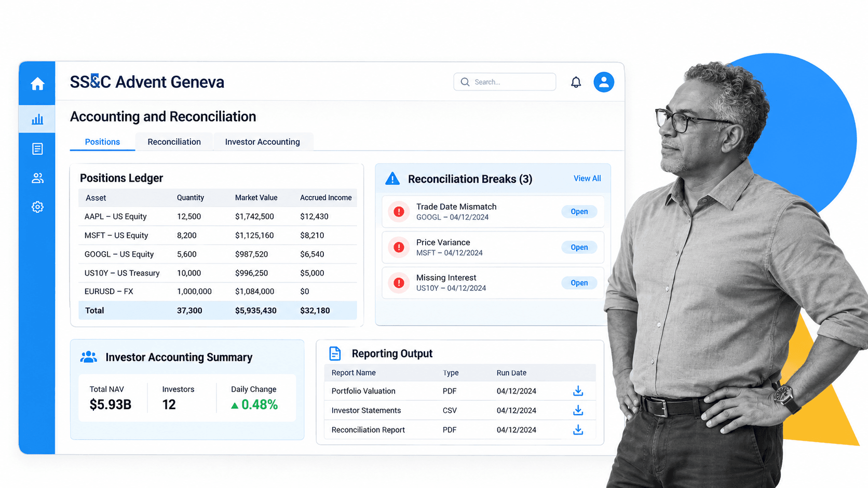
Task: Select the EURUSD – FX row
Action: coord(218,292)
